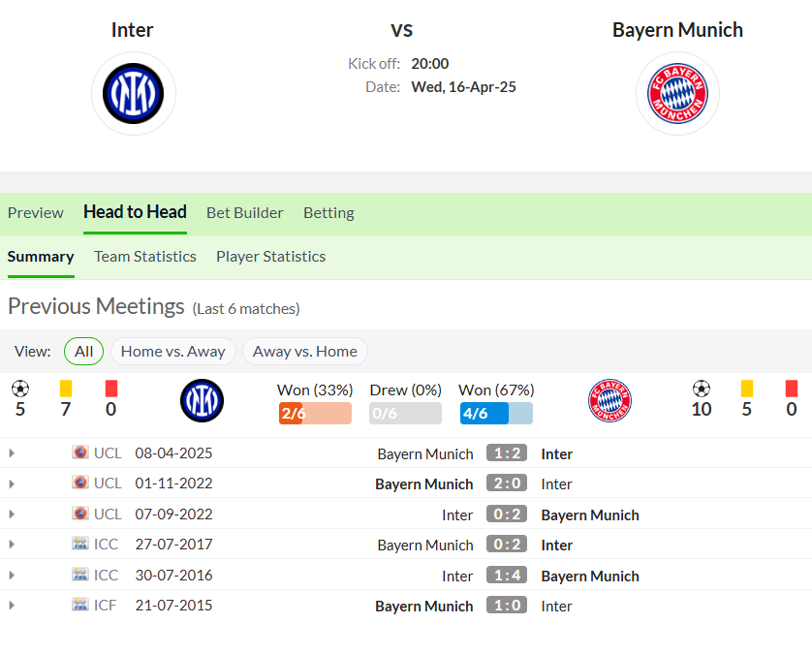Click the 0/6 drew progress bar

point(405,413)
